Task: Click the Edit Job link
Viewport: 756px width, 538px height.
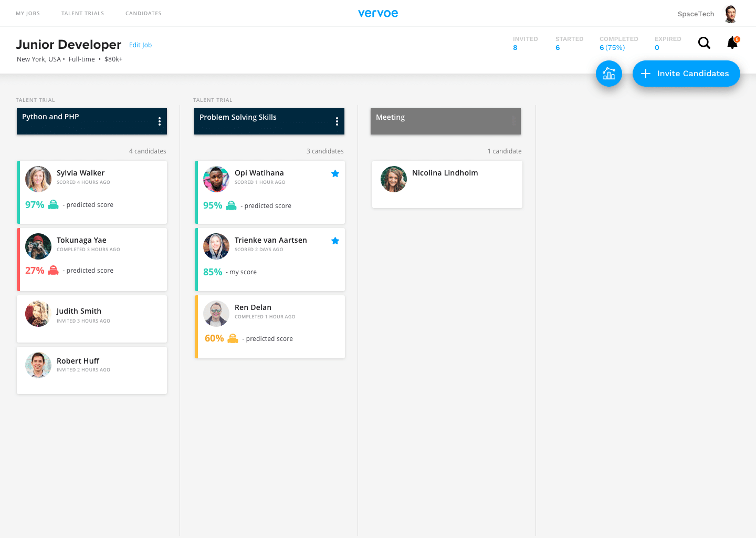Action: [x=140, y=45]
